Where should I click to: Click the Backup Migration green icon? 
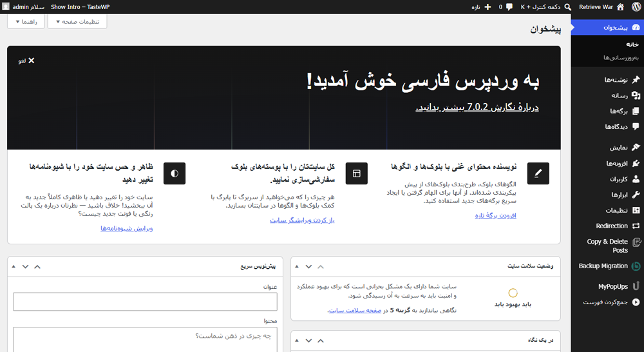point(636,266)
